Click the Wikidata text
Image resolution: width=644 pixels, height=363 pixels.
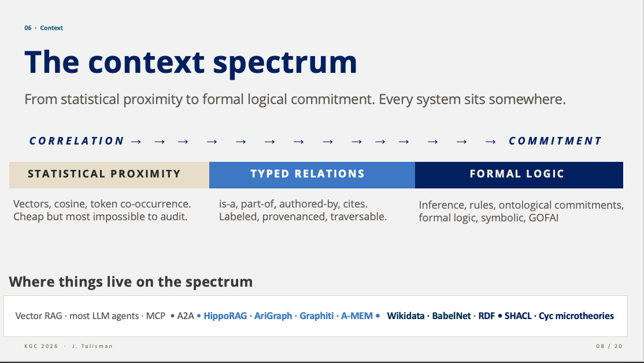pyautogui.click(x=406, y=316)
